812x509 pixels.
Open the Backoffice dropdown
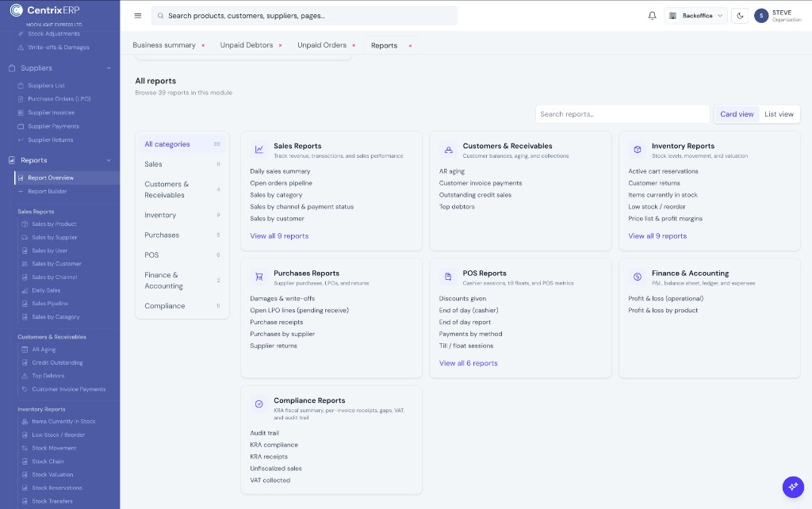(x=696, y=16)
